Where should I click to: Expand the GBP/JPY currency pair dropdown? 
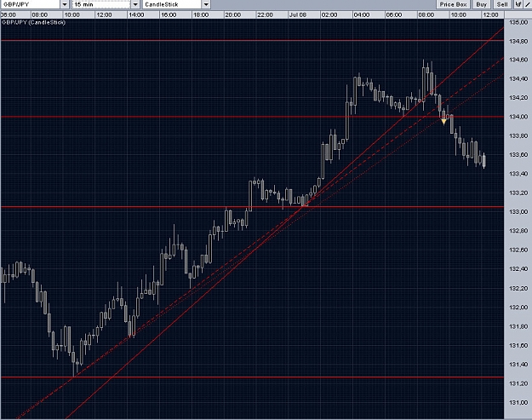pos(65,4)
